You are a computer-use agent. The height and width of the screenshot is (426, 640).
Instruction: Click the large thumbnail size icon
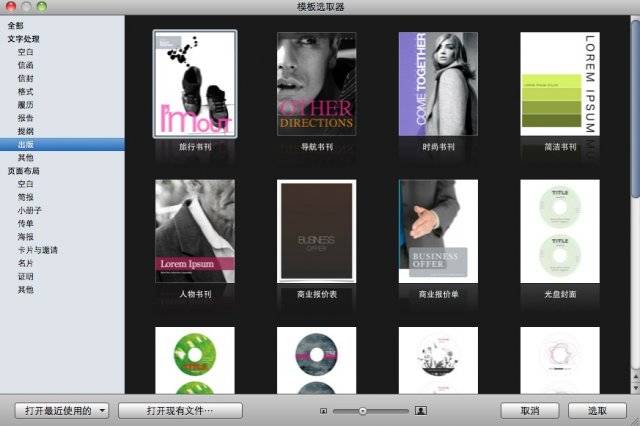click(421, 410)
